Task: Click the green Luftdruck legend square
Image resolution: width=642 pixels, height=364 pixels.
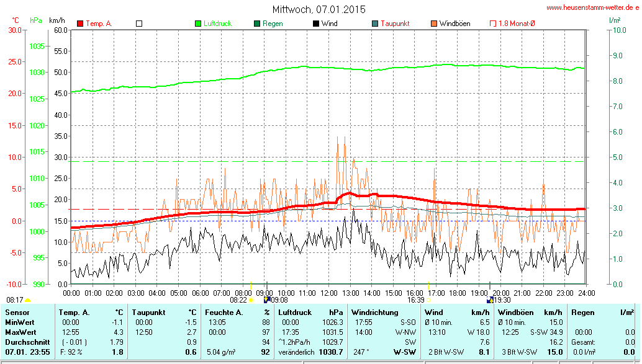Action: point(198,24)
